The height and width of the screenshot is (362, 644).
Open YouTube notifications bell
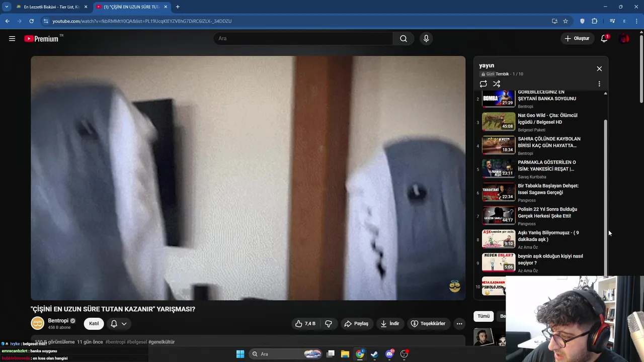pos(604,39)
